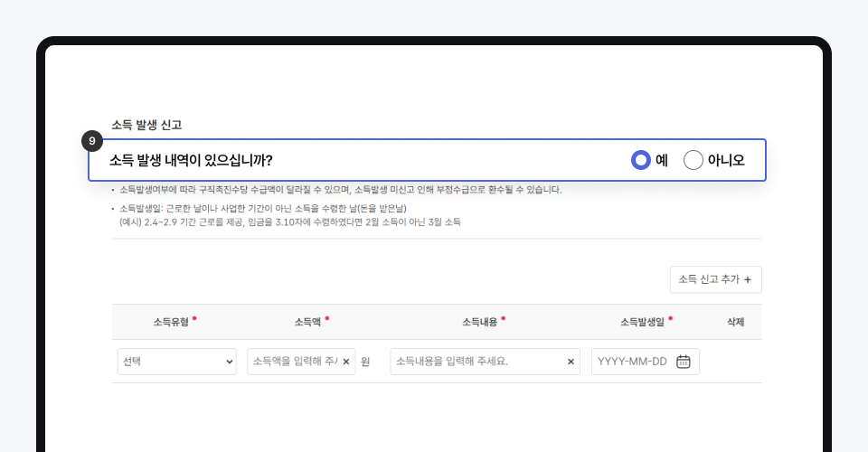Focus the 소득액 amount input field

[x=293, y=362]
